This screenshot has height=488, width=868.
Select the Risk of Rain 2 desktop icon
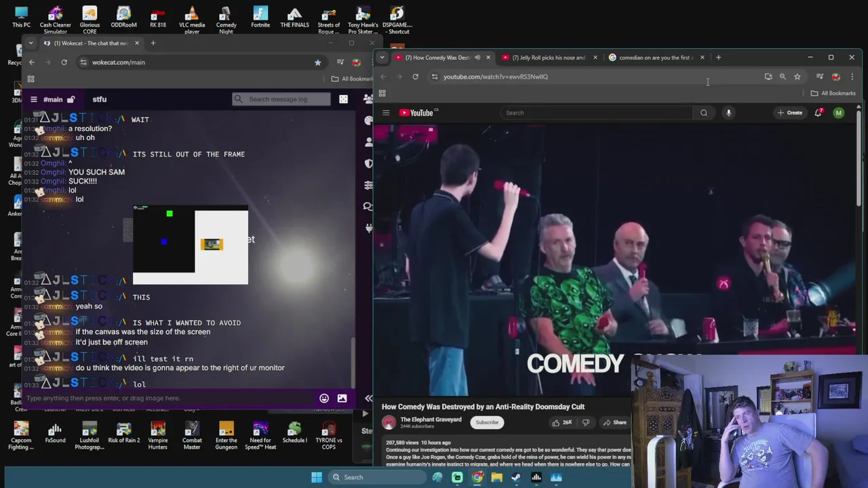pyautogui.click(x=123, y=434)
